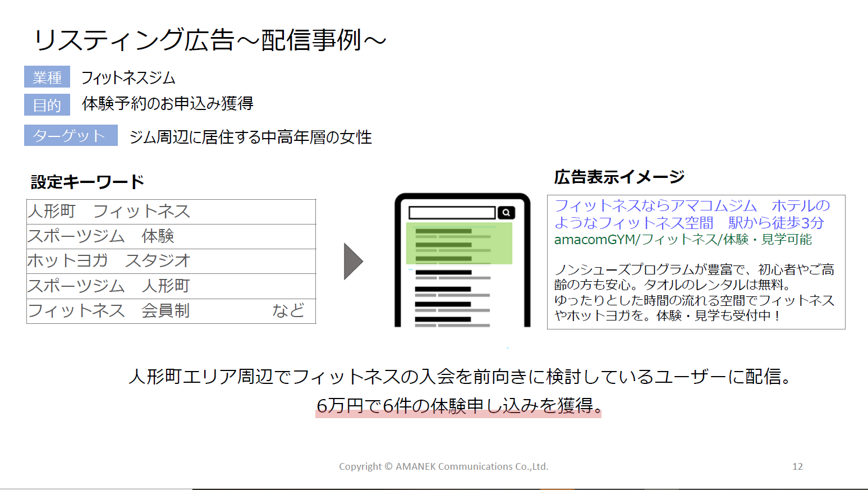Image resolution: width=868 pixels, height=490 pixels.
Task: Click the ad headline's second line "ようなフィットネス空間 駅から徒歩3分"
Action: coord(689,223)
